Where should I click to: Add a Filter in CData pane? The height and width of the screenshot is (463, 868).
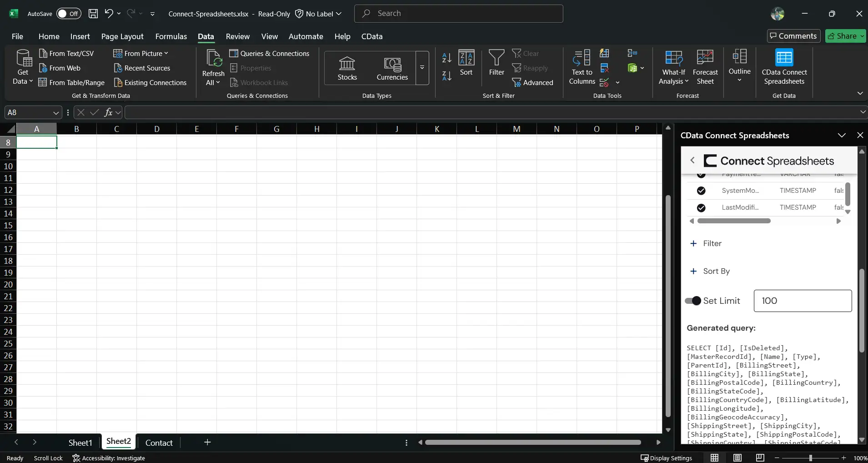pyautogui.click(x=706, y=243)
